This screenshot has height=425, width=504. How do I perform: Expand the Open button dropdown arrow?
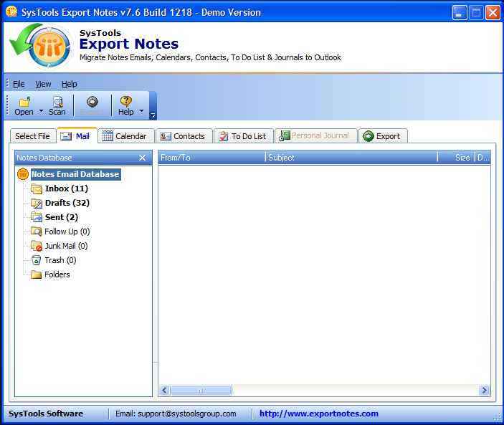41,111
